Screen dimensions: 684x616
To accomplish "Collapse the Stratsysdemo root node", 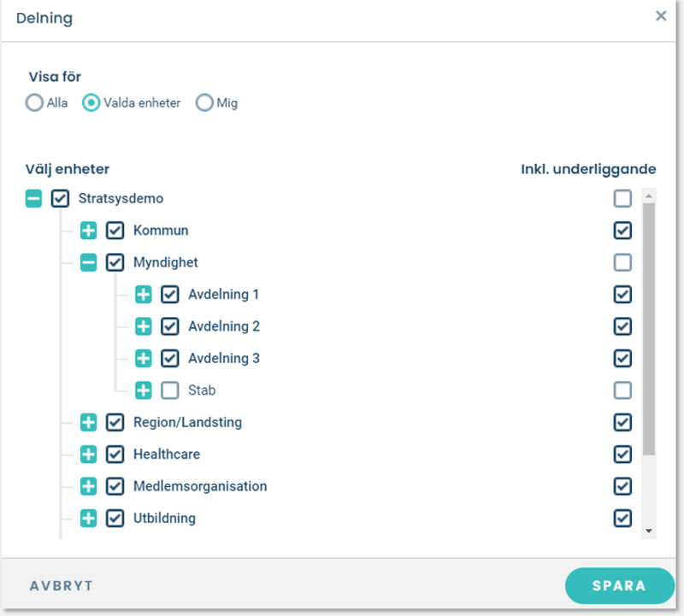I will point(33,199).
